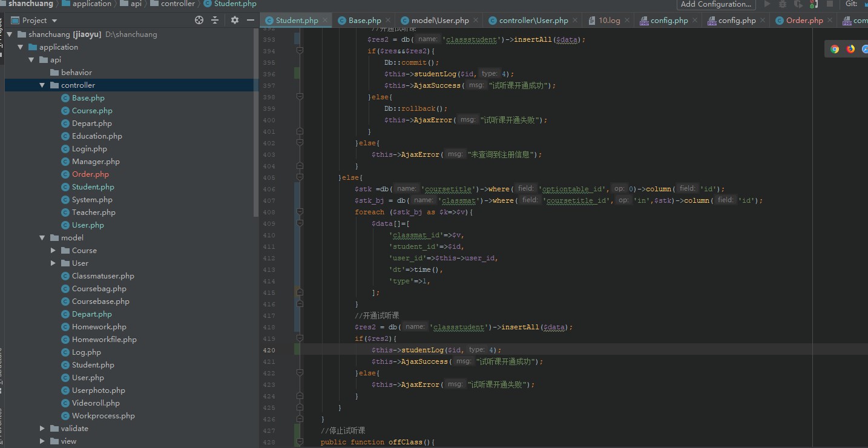The image size is (868, 448).
Task: Click the Debug bug icon in toolbar
Action: (783, 4)
